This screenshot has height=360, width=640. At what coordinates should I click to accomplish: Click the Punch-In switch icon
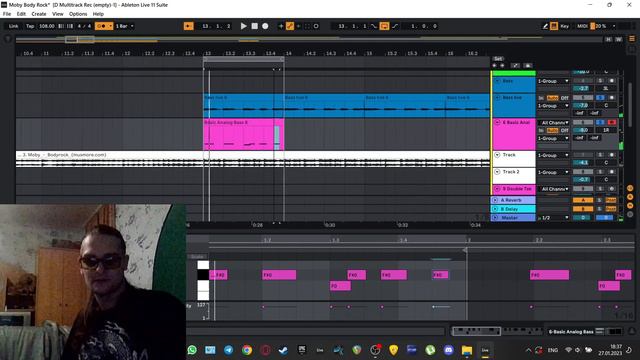coord(374,26)
